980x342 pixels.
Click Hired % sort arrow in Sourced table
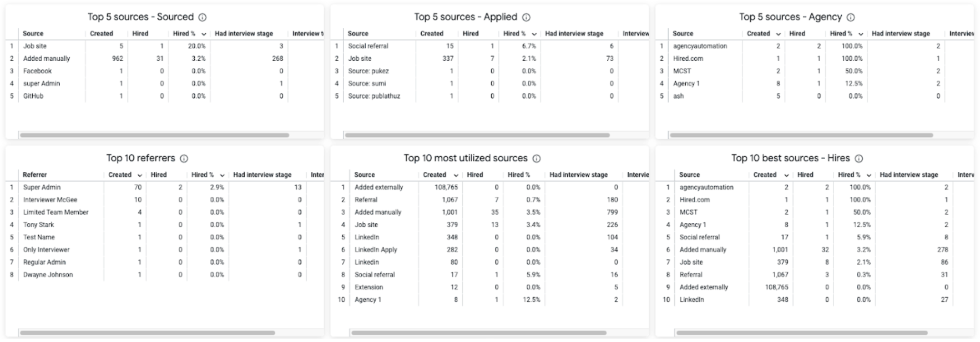[x=204, y=34]
